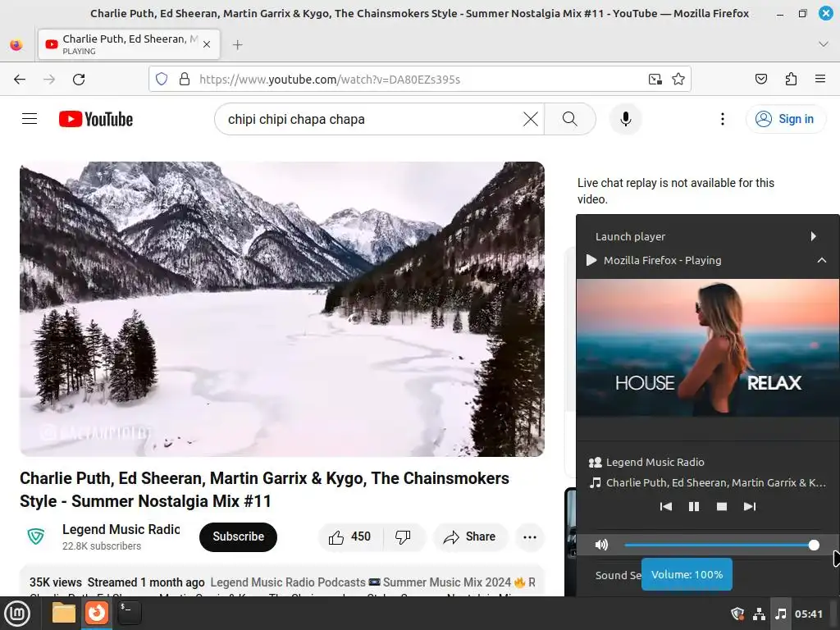The height and width of the screenshot is (630, 840).
Task: Open more actions ellipsis beside Share
Action: click(530, 536)
